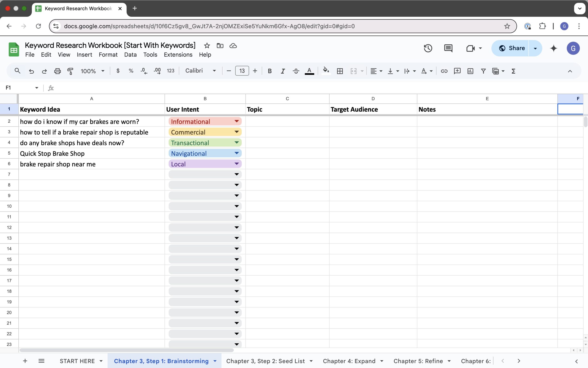Open the File menu

tap(30, 55)
